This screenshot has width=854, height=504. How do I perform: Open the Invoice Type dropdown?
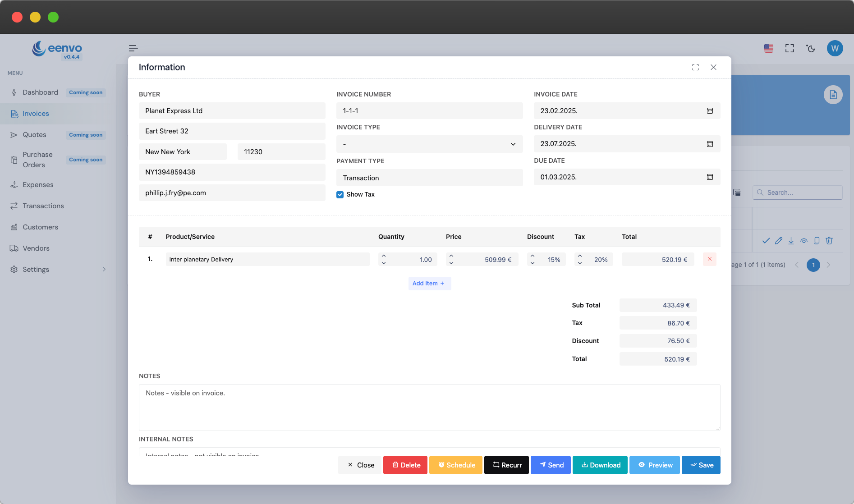(429, 144)
